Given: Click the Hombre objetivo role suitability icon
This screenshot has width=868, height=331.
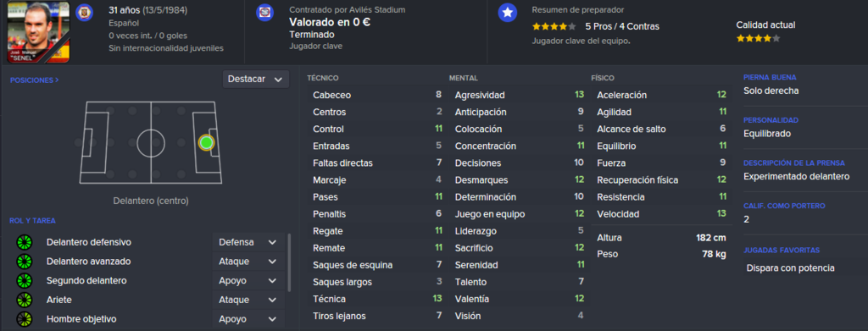Looking at the screenshot, I should (25, 319).
